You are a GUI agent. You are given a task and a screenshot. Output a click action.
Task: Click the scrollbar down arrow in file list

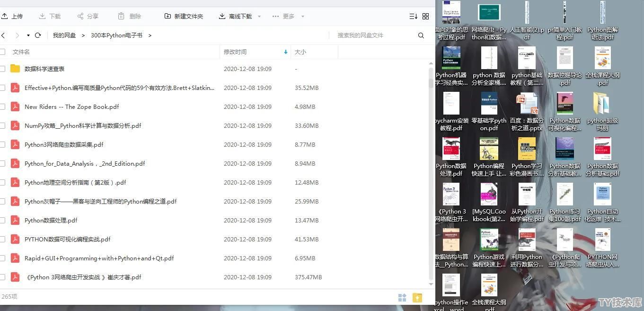(431, 284)
